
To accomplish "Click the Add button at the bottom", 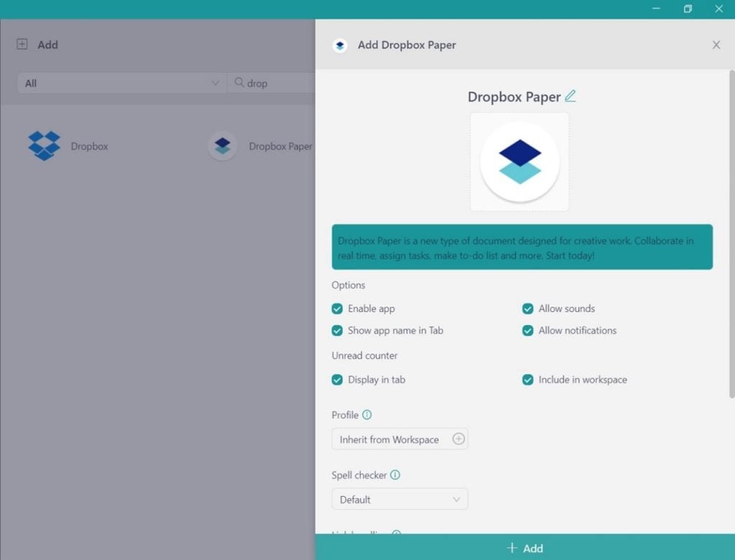I will (x=525, y=547).
